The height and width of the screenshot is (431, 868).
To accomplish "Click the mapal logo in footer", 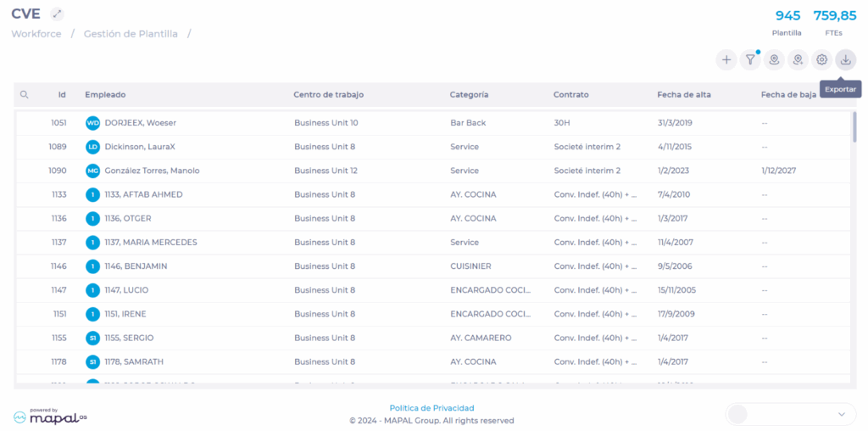I will pyautogui.click(x=50, y=417).
